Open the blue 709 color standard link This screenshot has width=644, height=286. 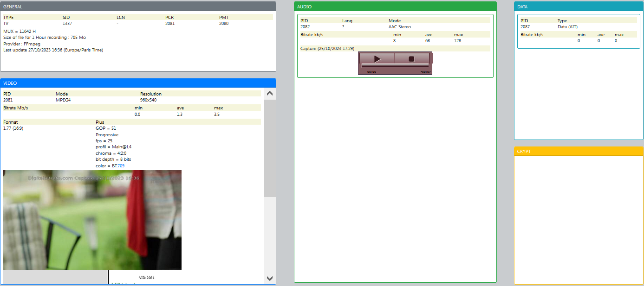coord(121,166)
